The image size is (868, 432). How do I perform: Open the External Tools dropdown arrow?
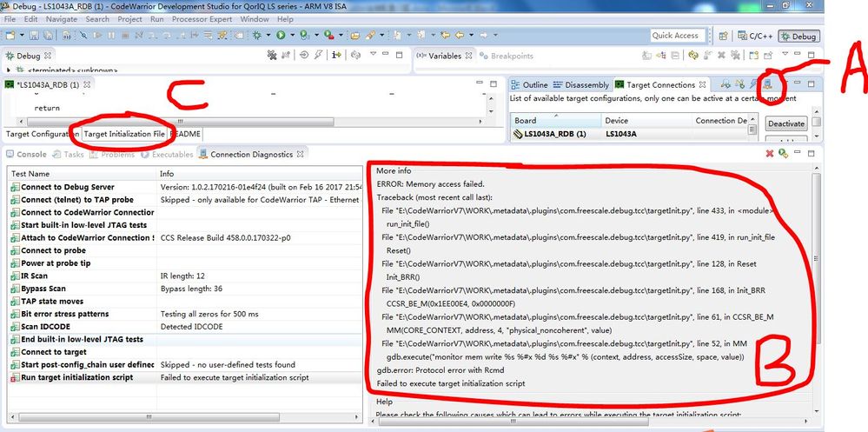pyautogui.click(x=341, y=35)
